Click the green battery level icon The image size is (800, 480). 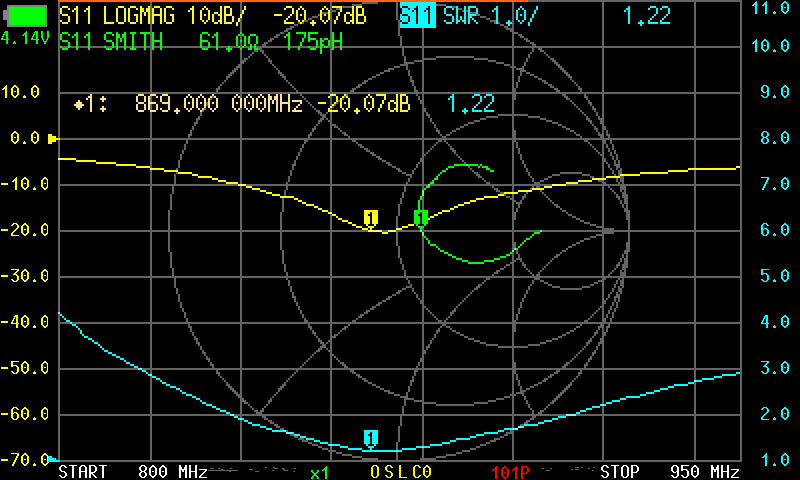[26, 16]
